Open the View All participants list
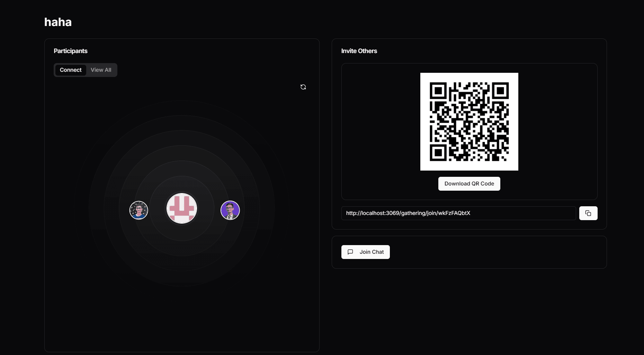Screen dimensions: 644x355 point(101,70)
